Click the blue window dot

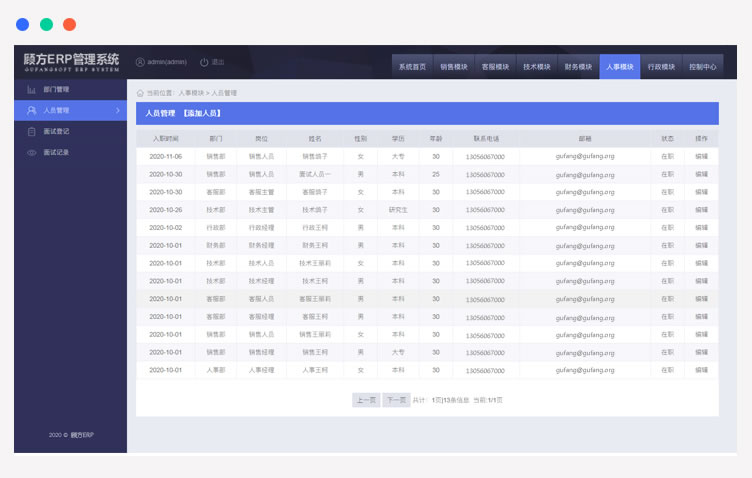point(23,24)
